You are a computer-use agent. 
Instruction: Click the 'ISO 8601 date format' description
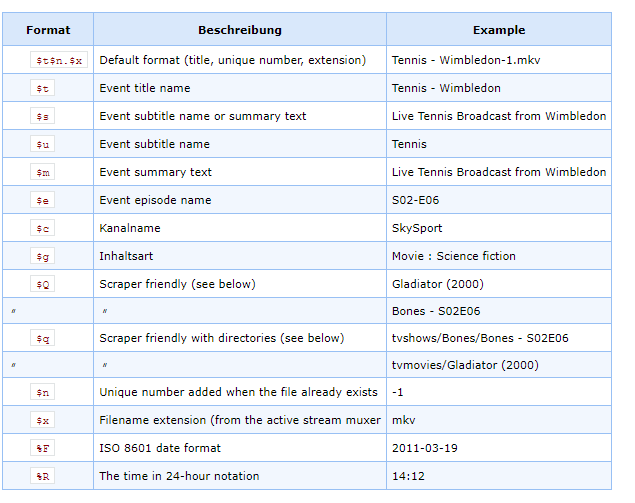[x=160, y=448]
